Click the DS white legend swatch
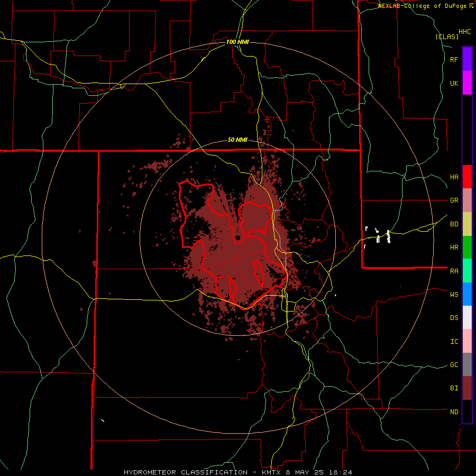The width and height of the screenshot is (476, 476). pyautogui.click(x=467, y=317)
